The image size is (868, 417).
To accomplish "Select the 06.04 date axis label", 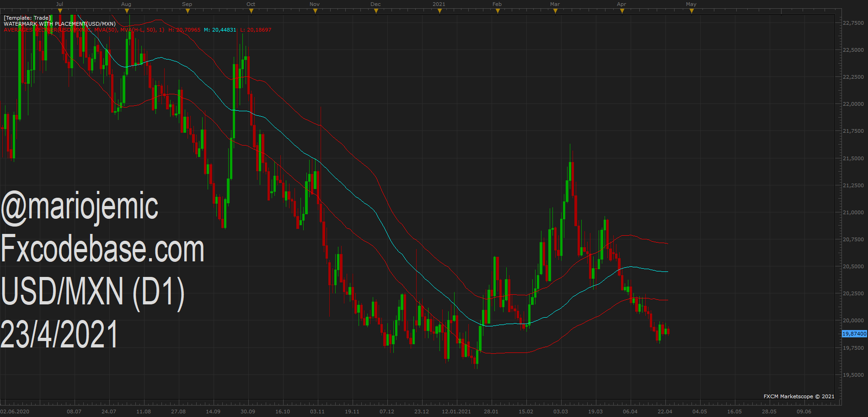I will pyautogui.click(x=630, y=412).
